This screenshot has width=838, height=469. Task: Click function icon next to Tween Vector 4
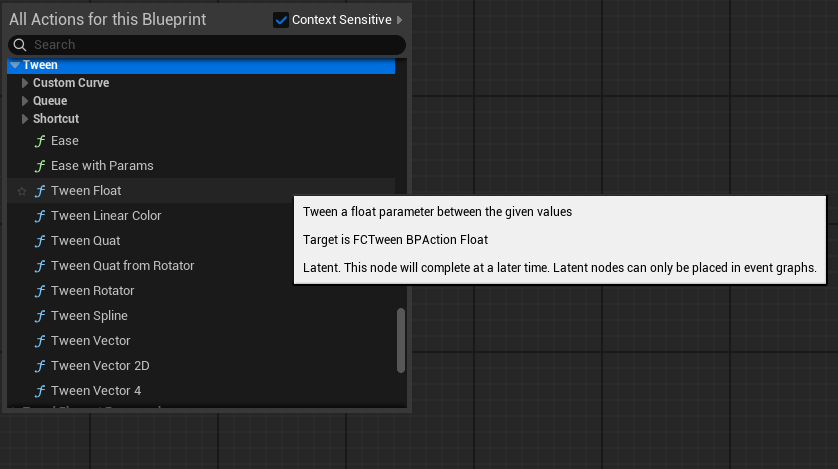[x=40, y=391]
